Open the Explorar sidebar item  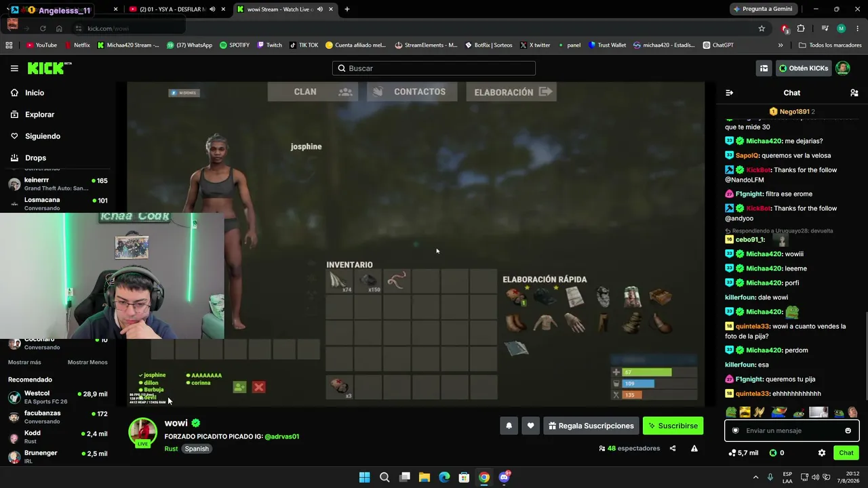click(x=39, y=115)
